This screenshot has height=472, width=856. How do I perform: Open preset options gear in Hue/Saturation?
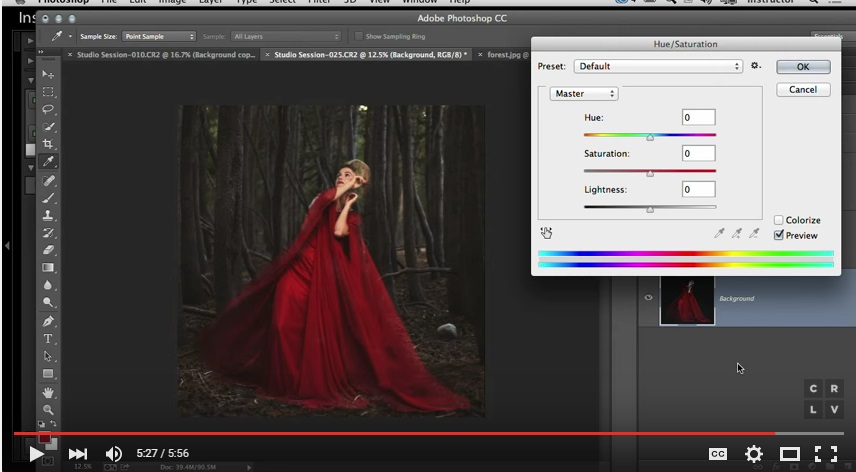756,65
